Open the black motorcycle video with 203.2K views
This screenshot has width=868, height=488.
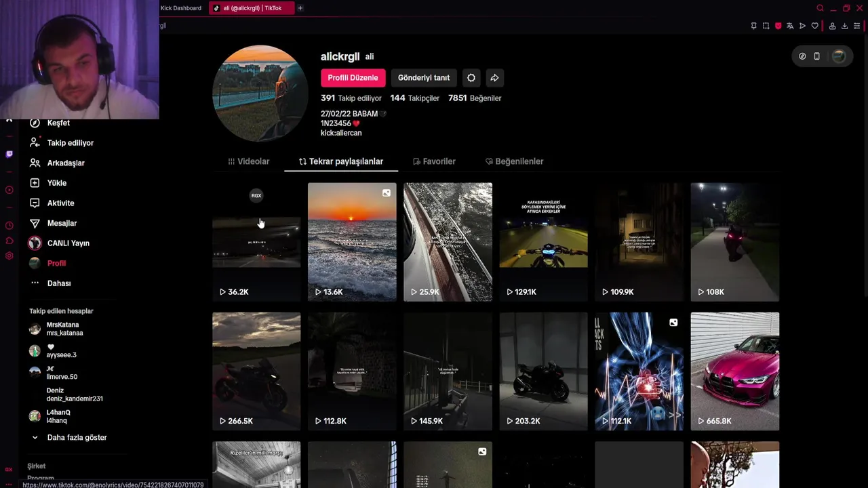(x=544, y=371)
